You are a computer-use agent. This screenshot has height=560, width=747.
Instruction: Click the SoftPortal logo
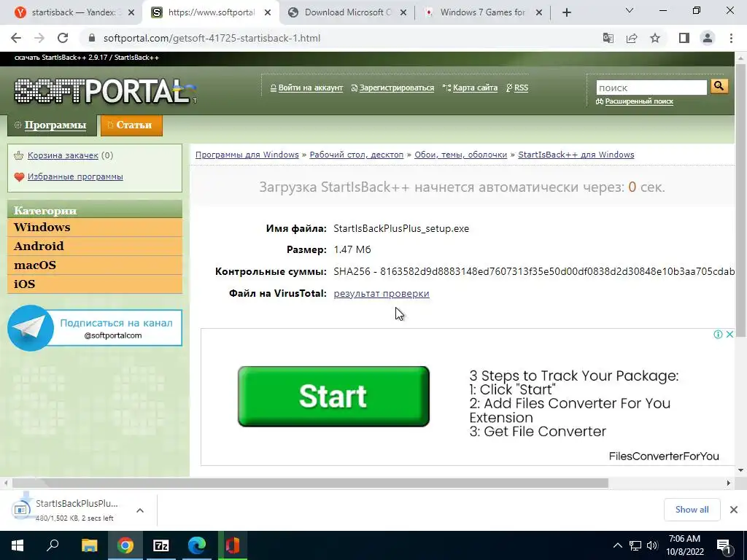pos(105,90)
